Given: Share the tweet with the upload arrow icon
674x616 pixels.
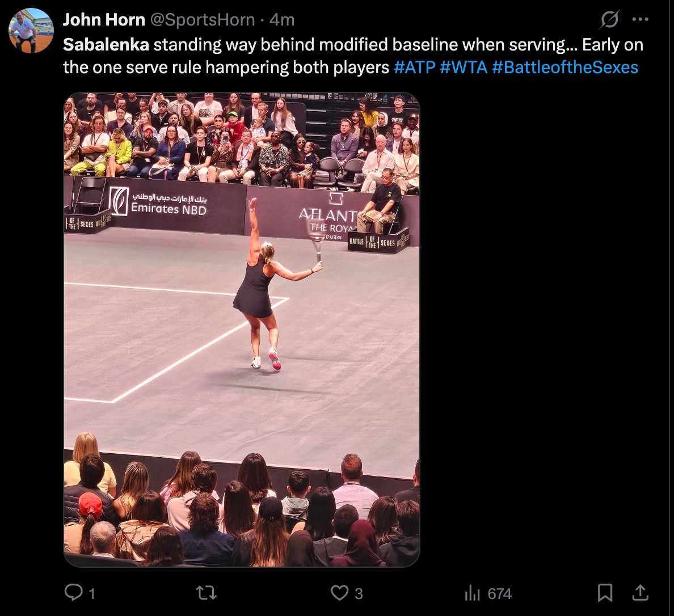Looking at the screenshot, I should (x=640, y=592).
